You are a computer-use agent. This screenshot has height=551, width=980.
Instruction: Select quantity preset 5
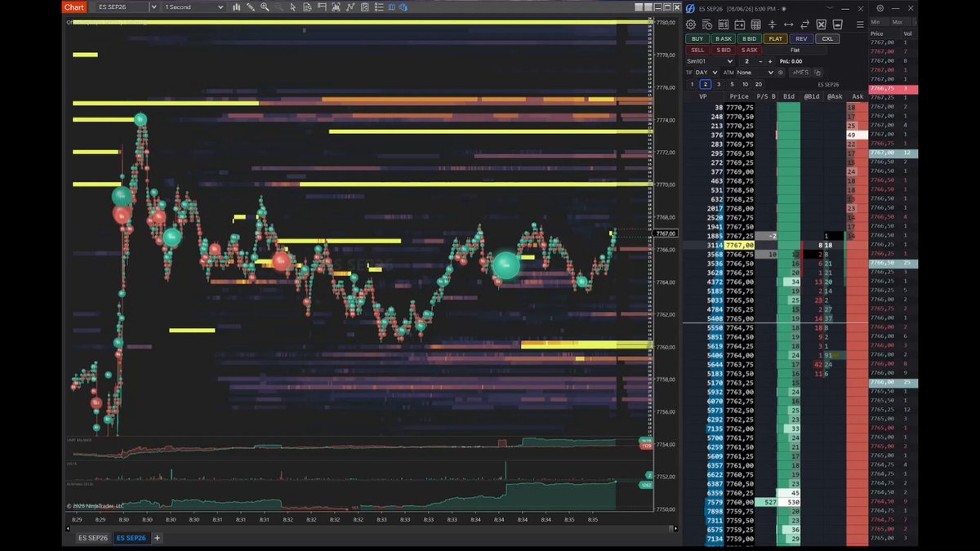(x=732, y=84)
